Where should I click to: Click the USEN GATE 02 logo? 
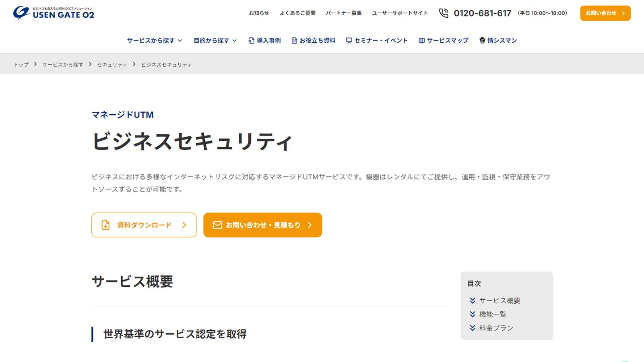[54, 13]
